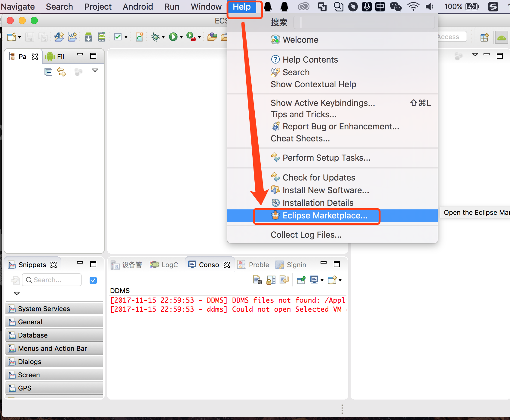Viewport: 510px width, 420px height.
Task: Select Help Contents menu item
Action: point(332,60)
